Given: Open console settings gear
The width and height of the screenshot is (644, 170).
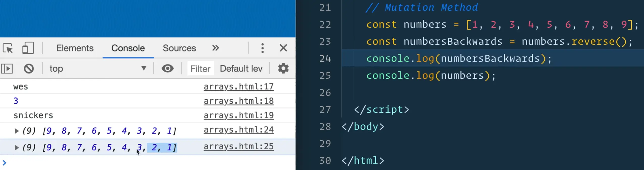Looking at the screenshot, I should [283, 69].
